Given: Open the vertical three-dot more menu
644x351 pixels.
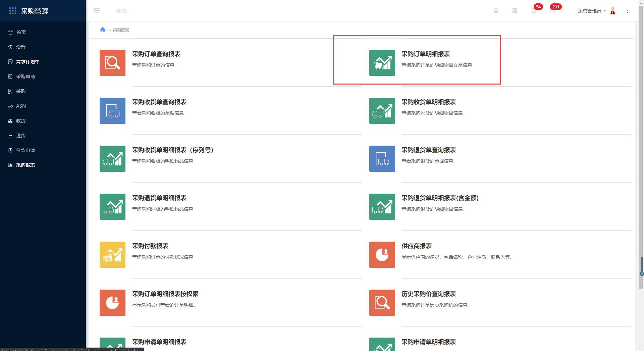Looking at the screenshot, I should [x=628, y=11].
